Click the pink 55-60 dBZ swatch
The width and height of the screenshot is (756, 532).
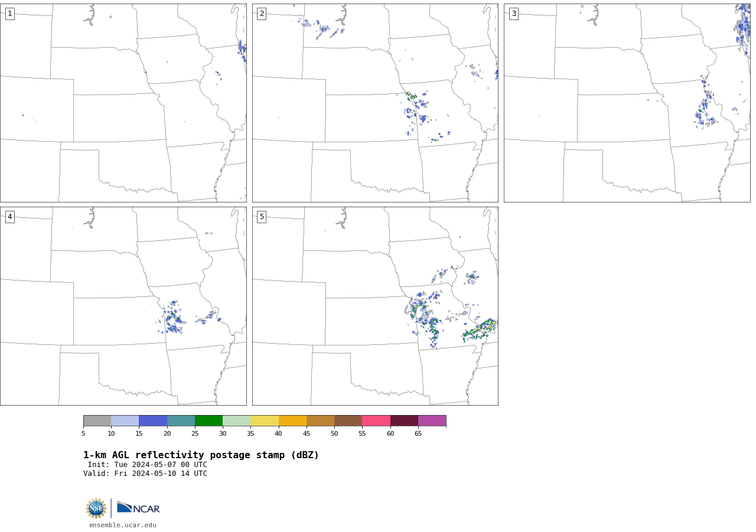[376, 420]
